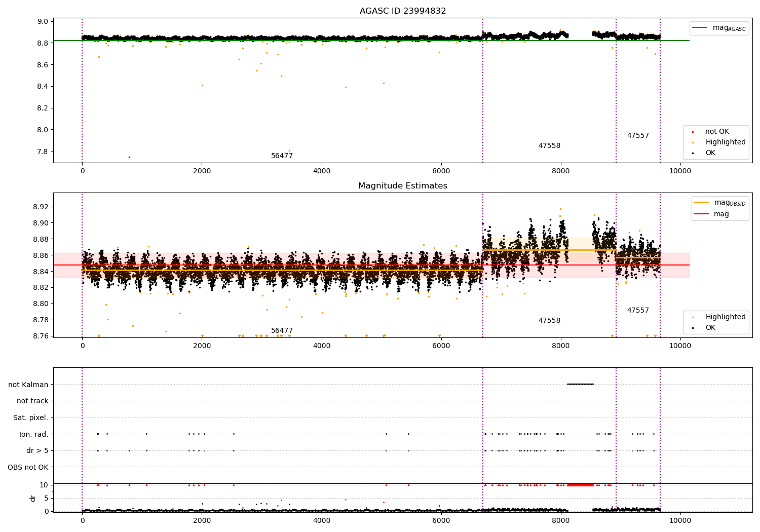The width and height of the screenshot is (760, 532).
Task: Click the "dr > 5" row label
Action: click(x=37, y=451)
